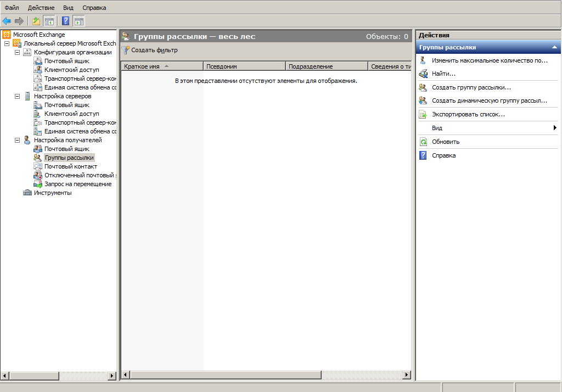Click Экспортировать список... action

tap(469, 114)
